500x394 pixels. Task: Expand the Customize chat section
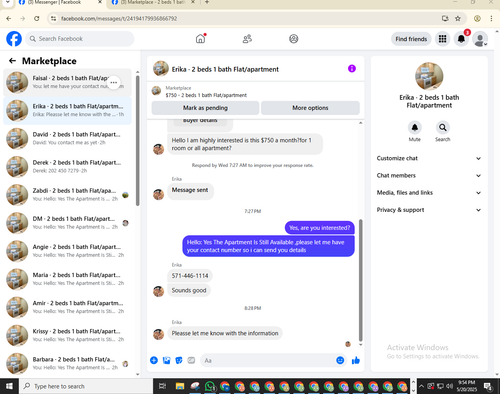click(x=429, y=158)
